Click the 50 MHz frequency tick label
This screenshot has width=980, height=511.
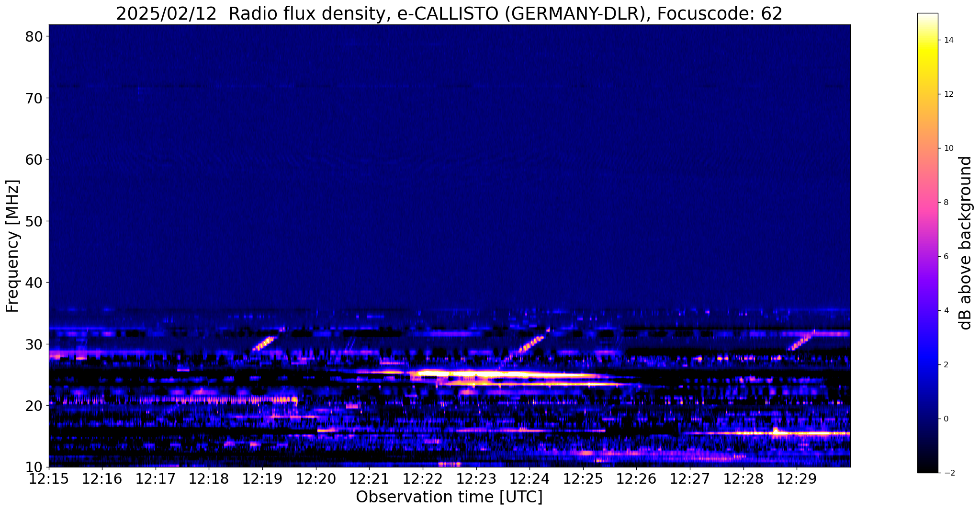(34, 221)
